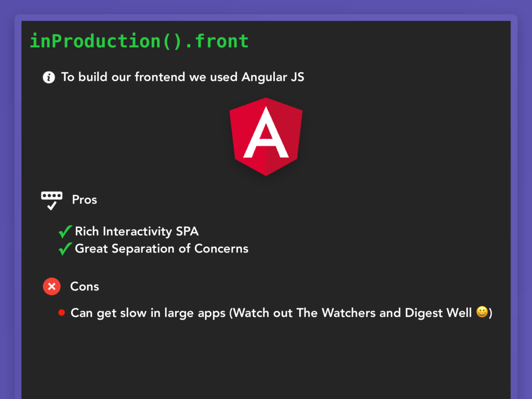532x399 pixels.
Task: Click the Pros heading label
Action: click(85, 200)
